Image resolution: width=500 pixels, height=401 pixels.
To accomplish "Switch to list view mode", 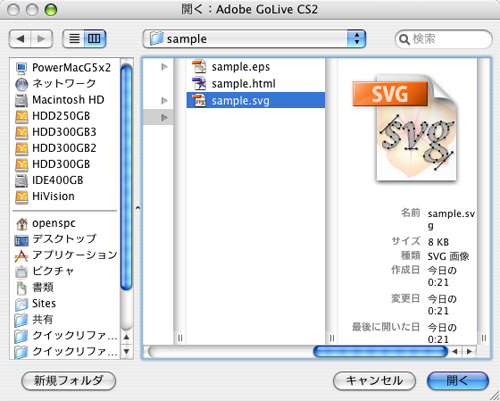I will [x=74, y=39].
